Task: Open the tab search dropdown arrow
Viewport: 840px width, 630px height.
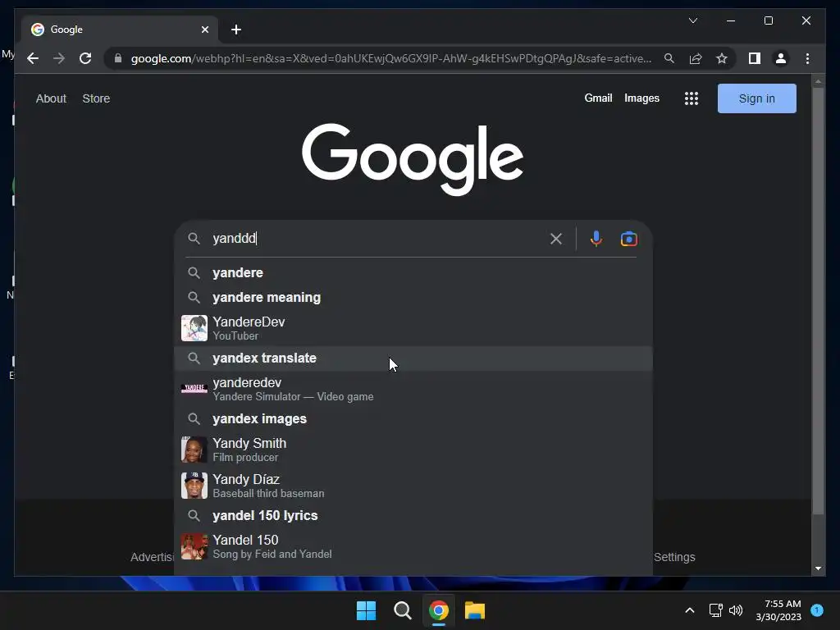Action: [692, 21]
